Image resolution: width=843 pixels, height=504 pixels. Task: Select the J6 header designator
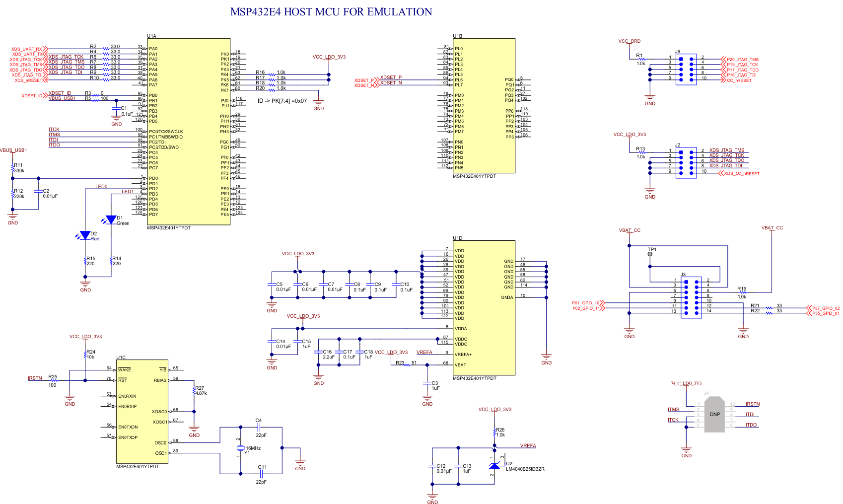coord(678,52)
